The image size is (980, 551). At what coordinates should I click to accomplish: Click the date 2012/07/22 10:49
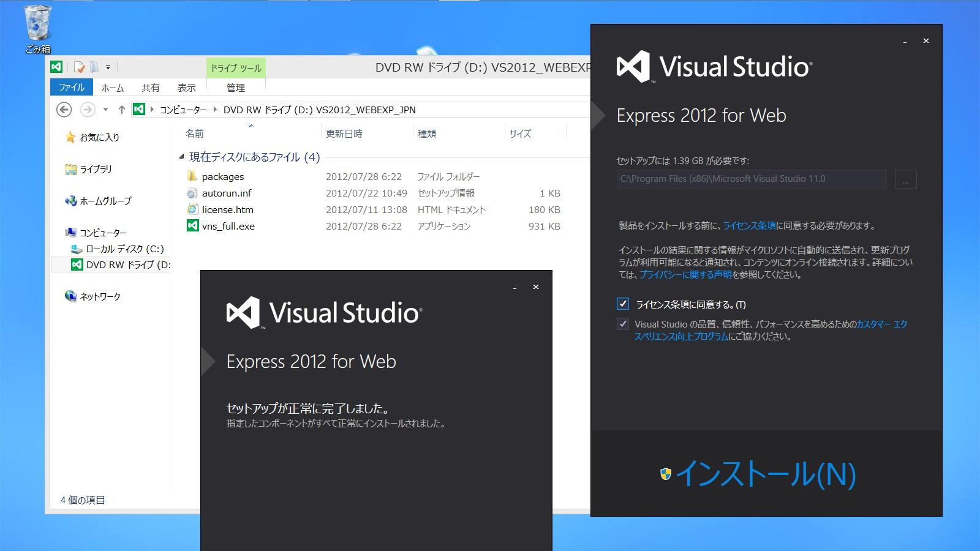pyautogui.click(x=366, y=193)
